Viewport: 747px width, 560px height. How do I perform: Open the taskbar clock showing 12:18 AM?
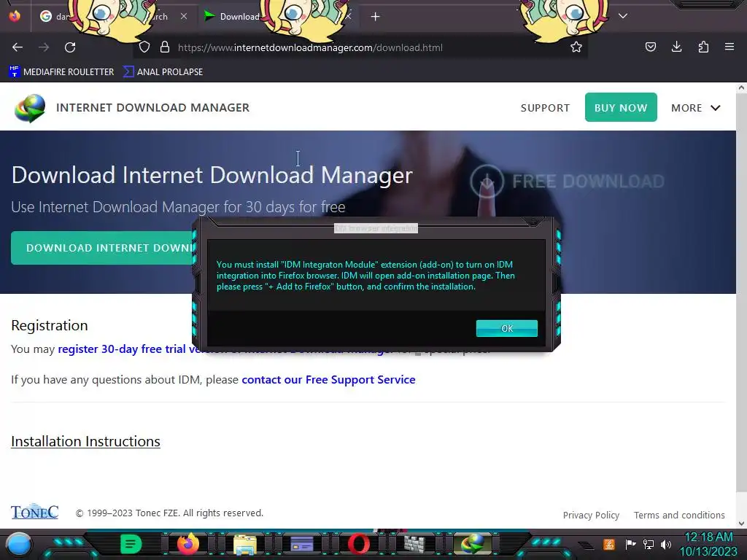[708, 544]
